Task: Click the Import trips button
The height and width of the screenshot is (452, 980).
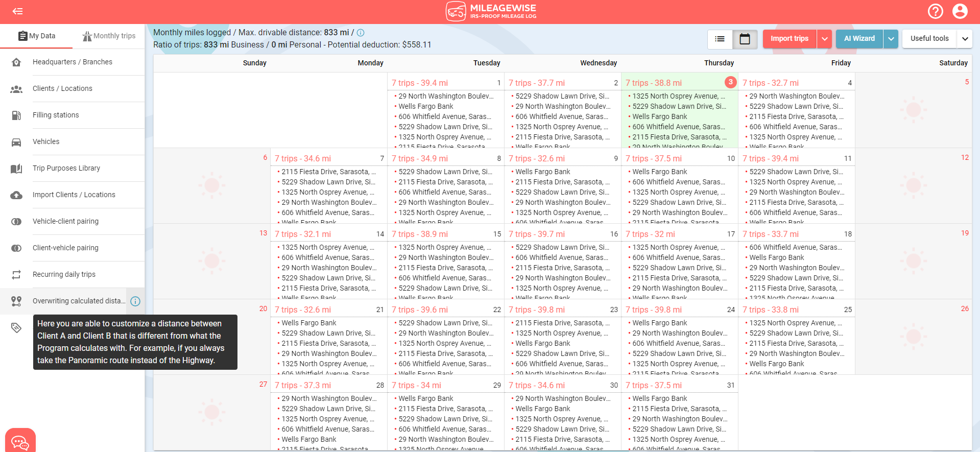Action: click(790, 39)
